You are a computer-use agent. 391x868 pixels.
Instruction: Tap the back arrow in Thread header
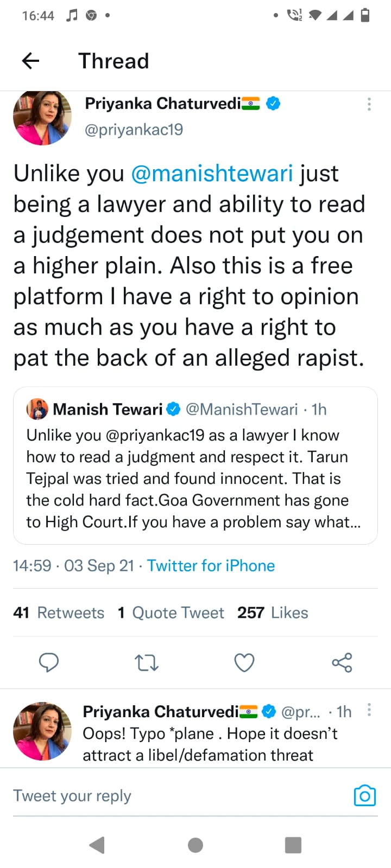30,61
